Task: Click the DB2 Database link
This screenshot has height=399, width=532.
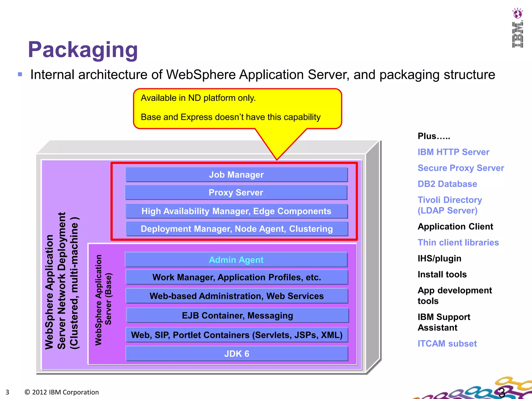Action: 447,184
